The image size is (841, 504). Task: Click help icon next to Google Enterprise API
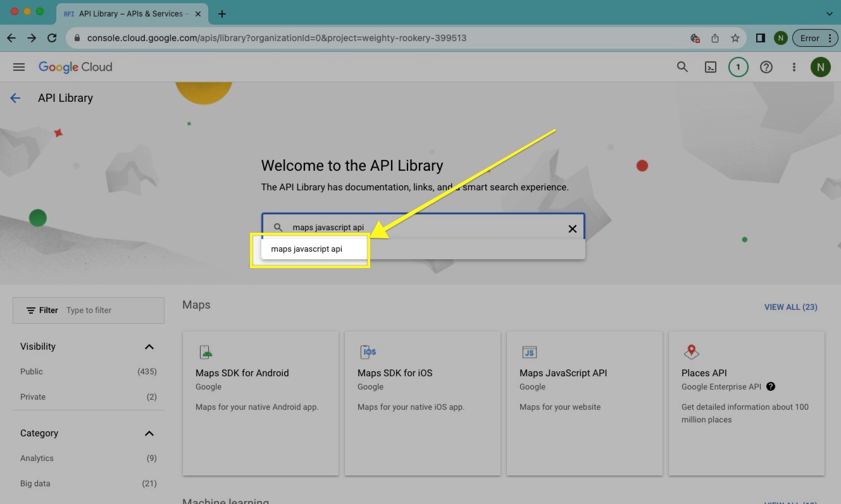coord(770,386)
